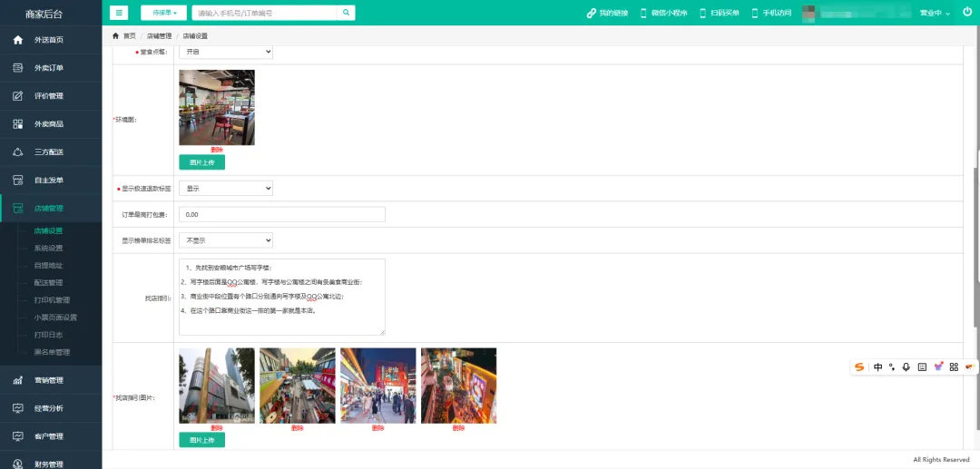Open the 显示榜单排名标签 select box
The image size is (980, 469).
point(226,239)
